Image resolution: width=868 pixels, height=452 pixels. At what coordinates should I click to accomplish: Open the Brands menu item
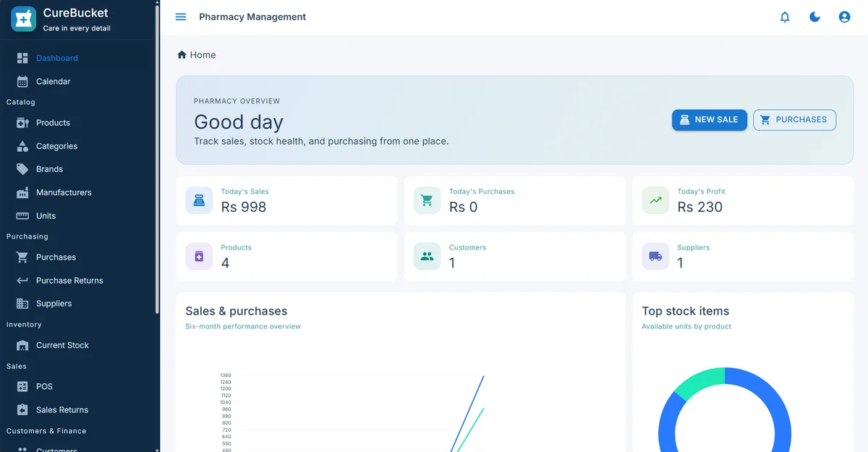(78, 169)
